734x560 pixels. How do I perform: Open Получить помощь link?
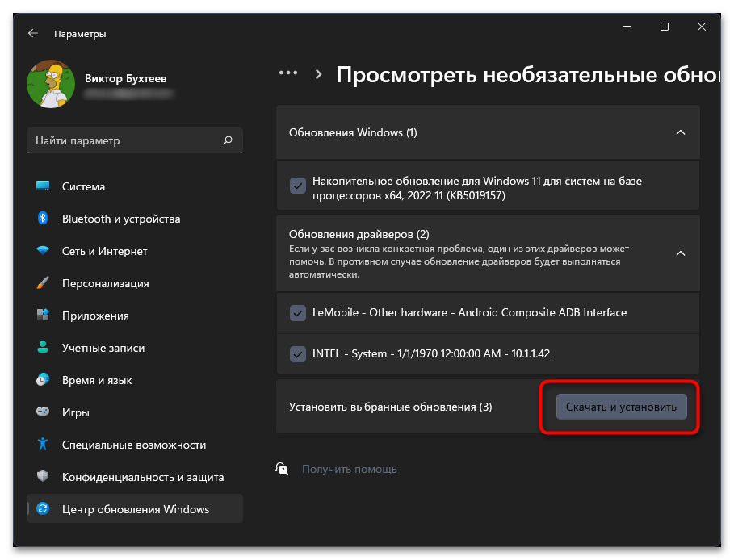[349, 469]
